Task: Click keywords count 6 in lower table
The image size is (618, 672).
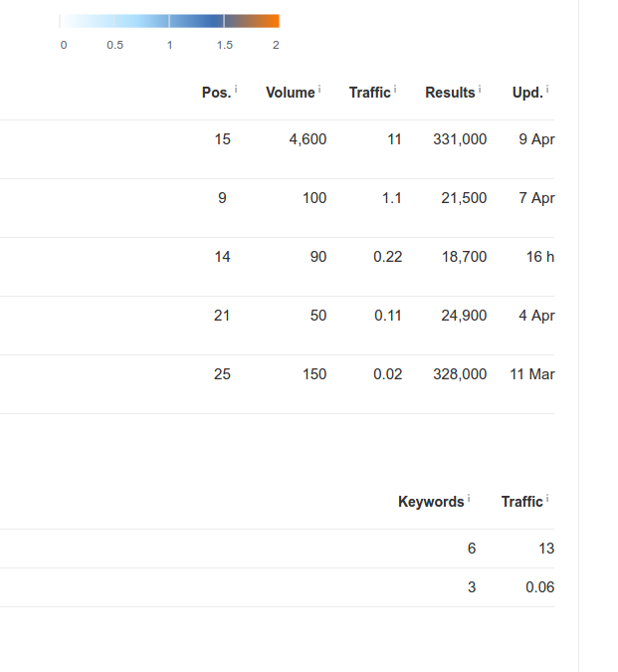Action: click(x=472, y=549)
